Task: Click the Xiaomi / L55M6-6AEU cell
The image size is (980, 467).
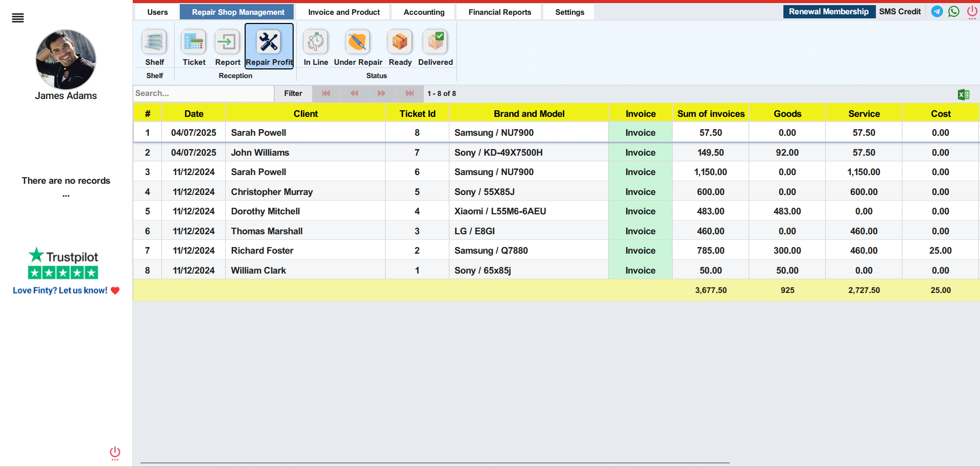Action: (529, 211)
